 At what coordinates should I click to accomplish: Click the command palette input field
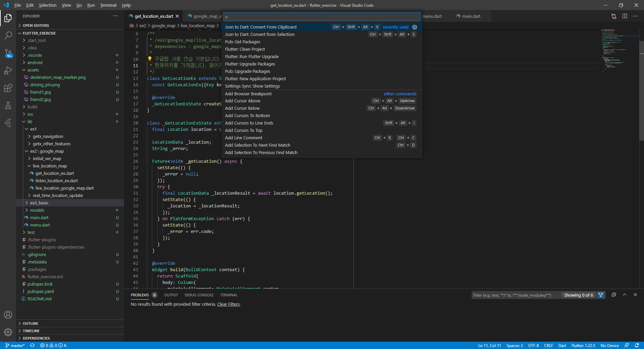[x=322, y=17]
